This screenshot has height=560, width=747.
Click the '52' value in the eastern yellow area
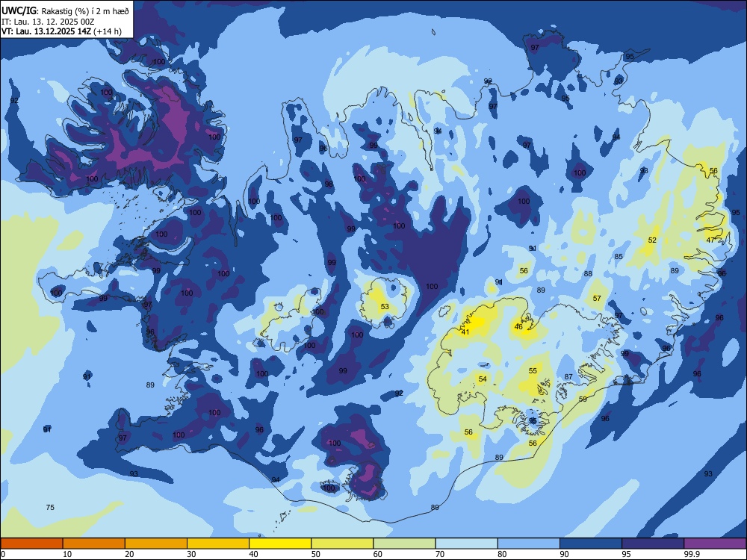652,240
